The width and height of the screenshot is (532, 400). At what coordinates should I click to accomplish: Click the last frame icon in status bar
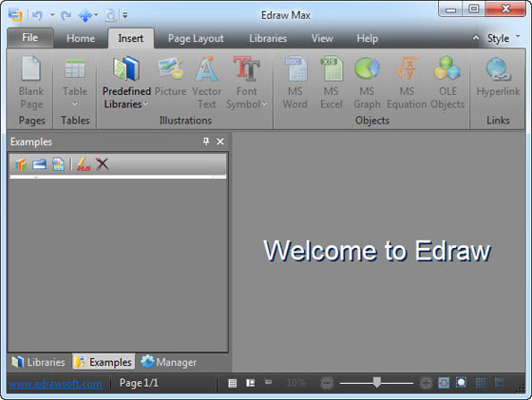[499, 383]
